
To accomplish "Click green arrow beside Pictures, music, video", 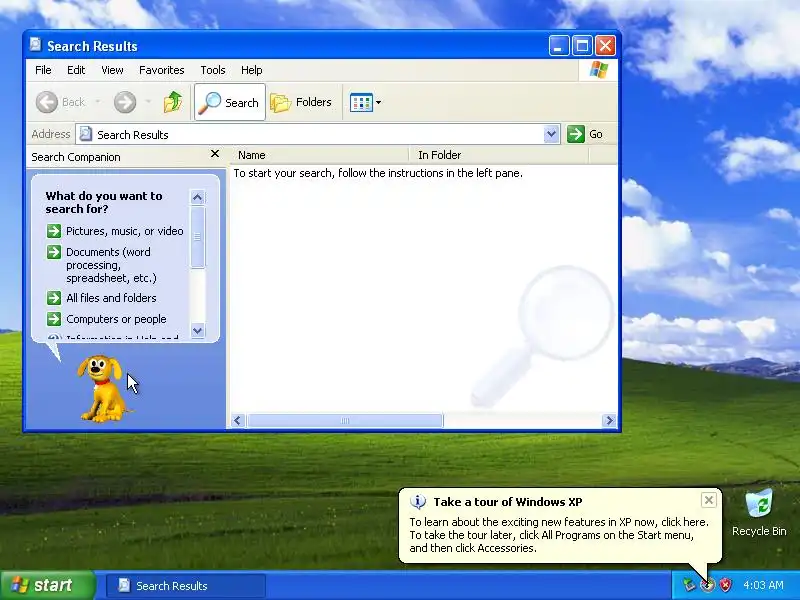I will tap(54, 231).
